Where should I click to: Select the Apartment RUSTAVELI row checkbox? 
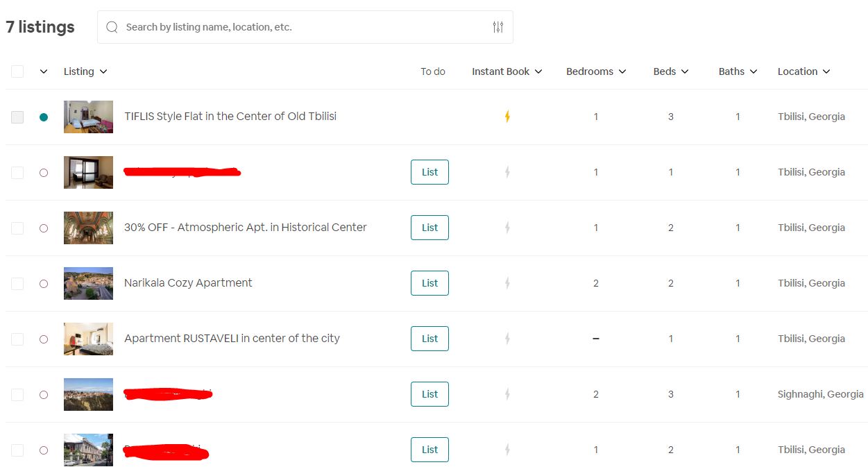pos(17,339)
